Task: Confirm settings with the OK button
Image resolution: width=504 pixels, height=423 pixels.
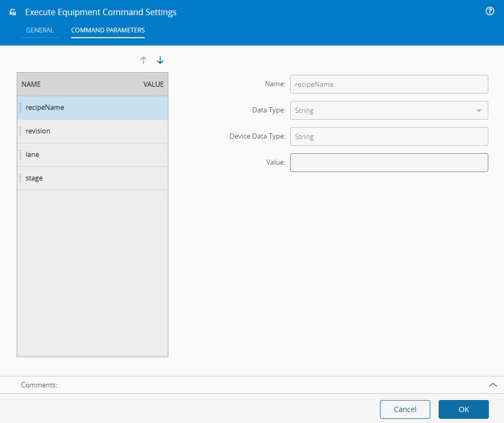Action: (463, 409)
